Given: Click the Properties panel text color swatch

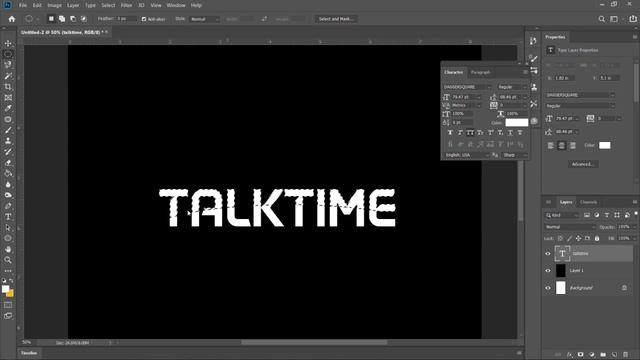Looking at the screenshot, I should (604, 145).
